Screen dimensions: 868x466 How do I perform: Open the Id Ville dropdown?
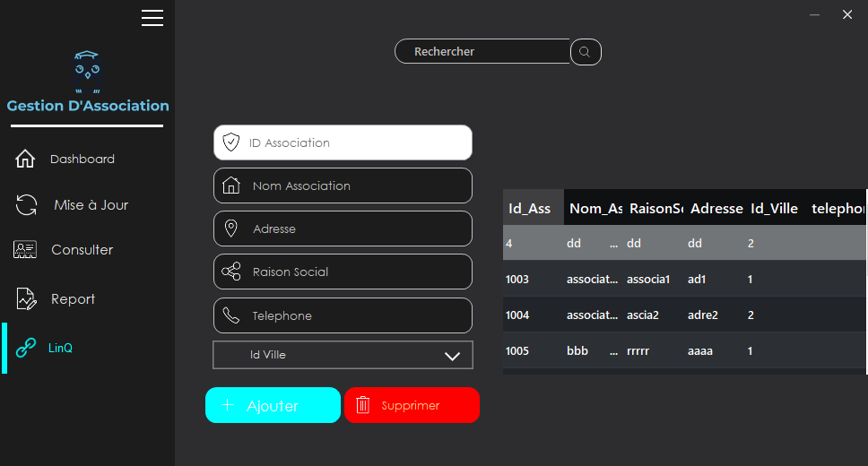[343, 355]
